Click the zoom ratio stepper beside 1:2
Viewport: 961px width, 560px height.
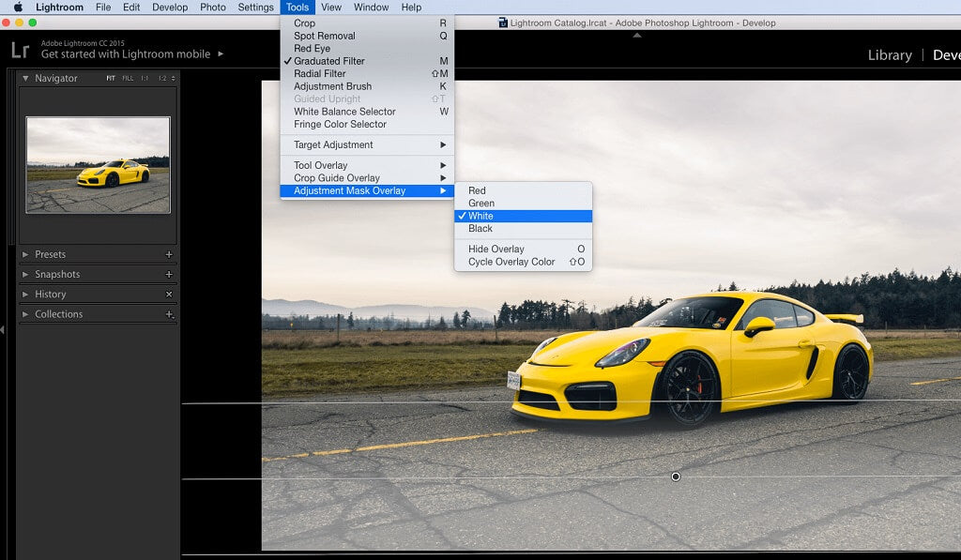click(x=173, y=78)
